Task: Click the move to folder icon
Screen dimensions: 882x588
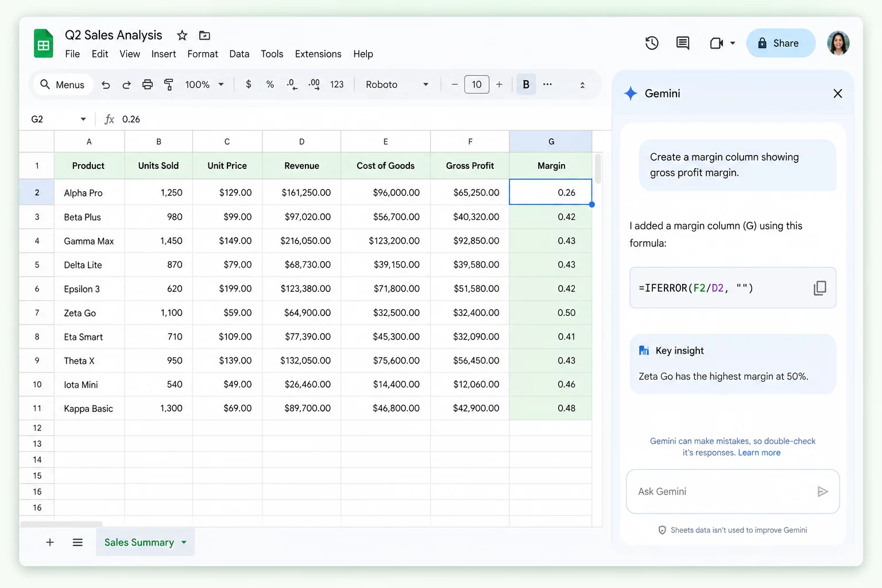Action: coord(204,36)
